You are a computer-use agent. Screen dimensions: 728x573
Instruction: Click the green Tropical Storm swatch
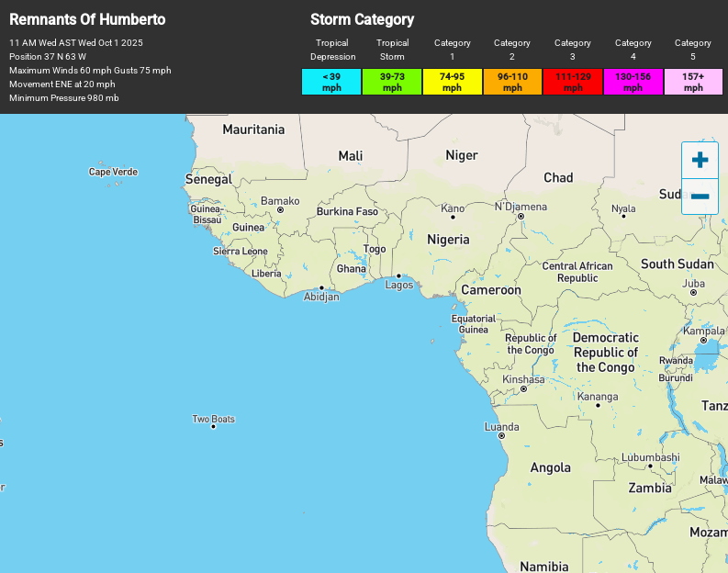coord(392,82)
